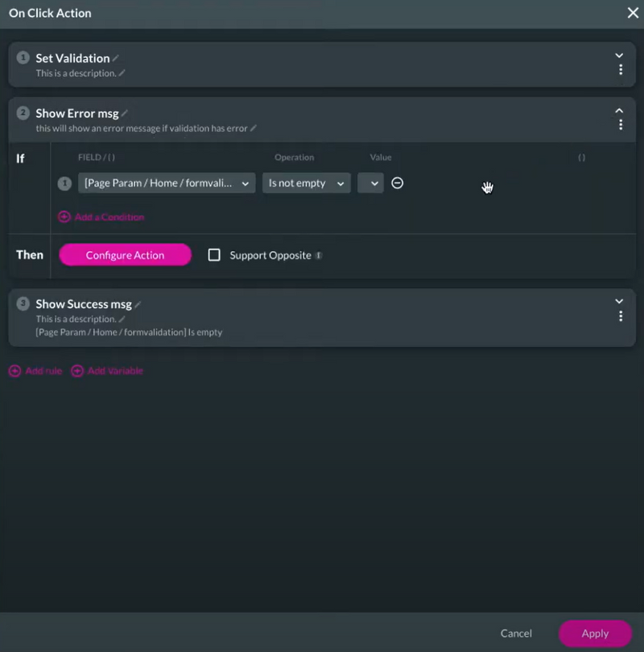Image resolution: width=644 pixels, height=652 pixels.
Task: Collapse the Show Error msg rule
Action: point(619,110)
